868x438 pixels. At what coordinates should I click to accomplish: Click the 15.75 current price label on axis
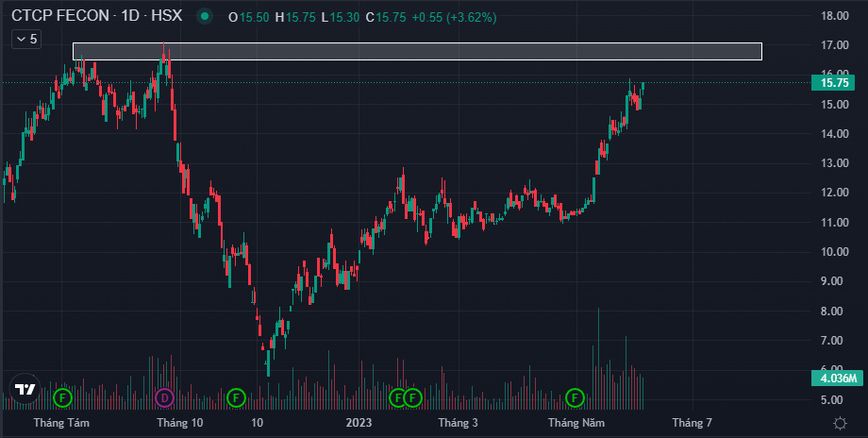click(x=833, y=83)
